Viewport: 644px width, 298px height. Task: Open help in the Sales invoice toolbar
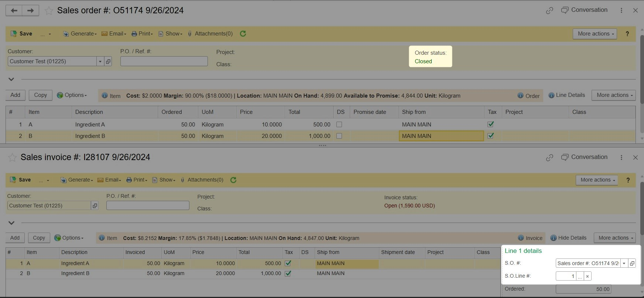click(x=628, y=180)
